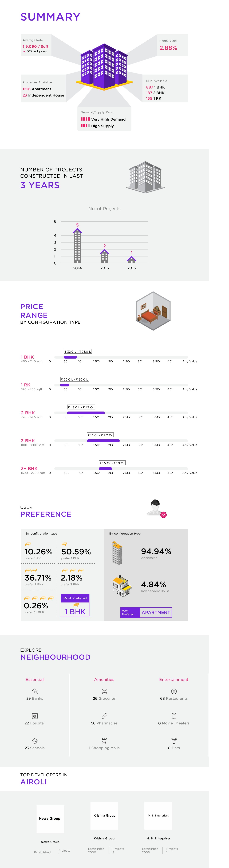This screenshot has width=229, height=868.
Task: Click the Newa Group developer logo
Action: coord(50,819)
